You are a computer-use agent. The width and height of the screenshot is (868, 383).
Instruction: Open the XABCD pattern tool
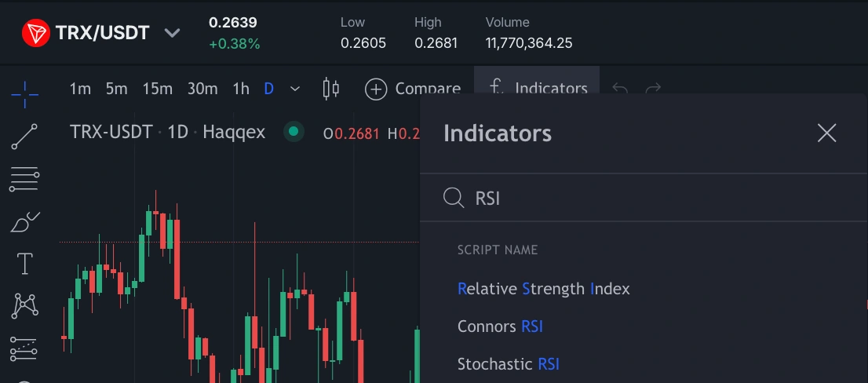[24, 306]
